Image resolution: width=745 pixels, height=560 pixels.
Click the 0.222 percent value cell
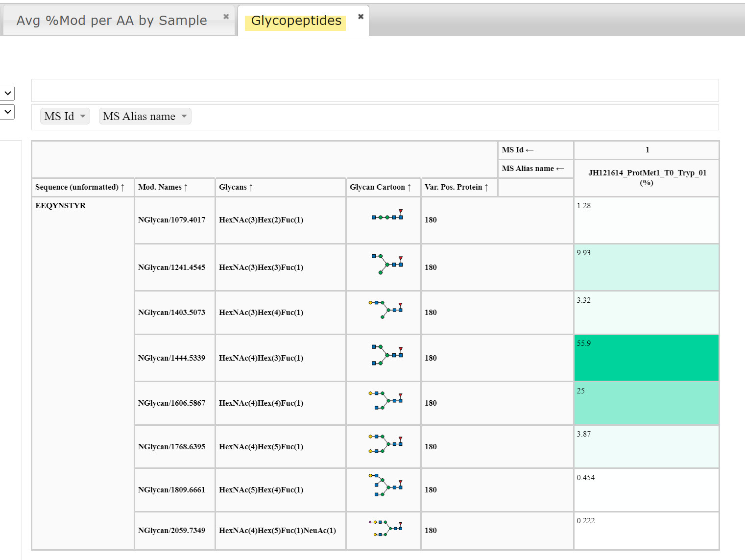click(646, 531)
